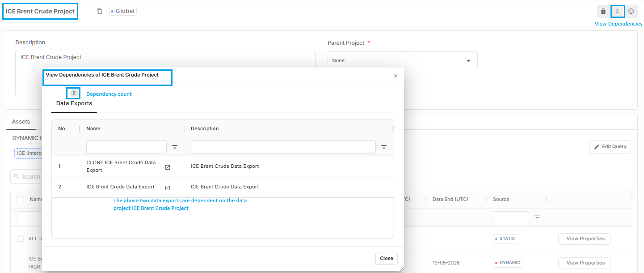Tick the select-all checkbox in assets header
This screenshot has width=644, height=273.
click(20, 199)
